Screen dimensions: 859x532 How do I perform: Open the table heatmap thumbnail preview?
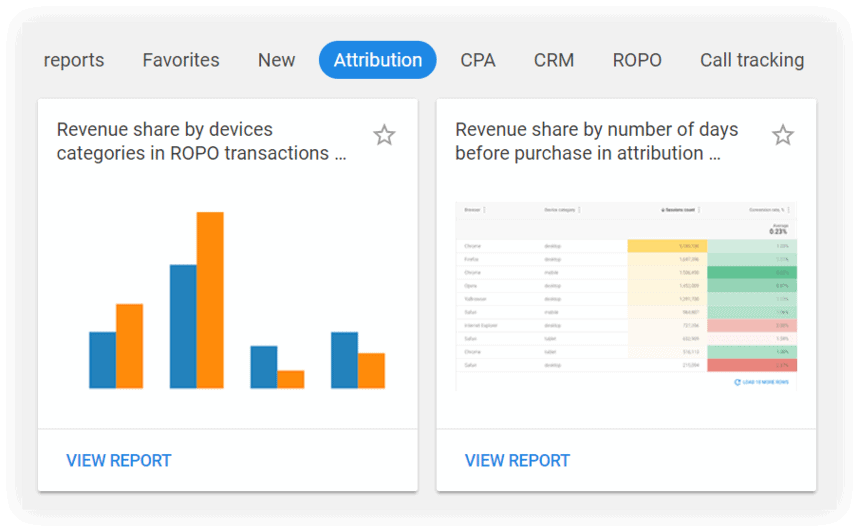pyautogui.click(x=626, y=296)
